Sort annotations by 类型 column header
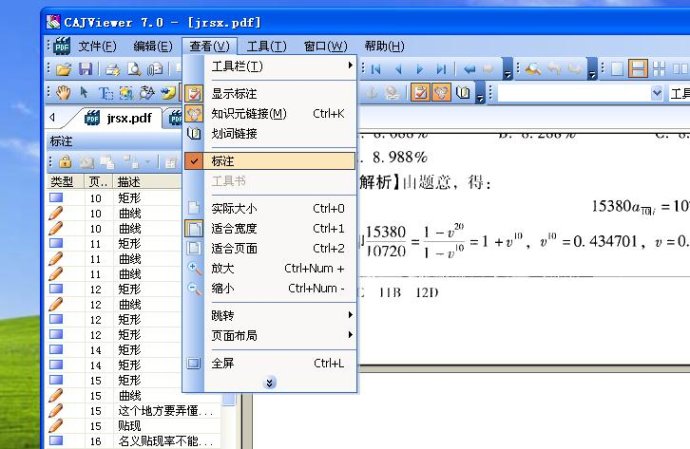 (65, 182)
